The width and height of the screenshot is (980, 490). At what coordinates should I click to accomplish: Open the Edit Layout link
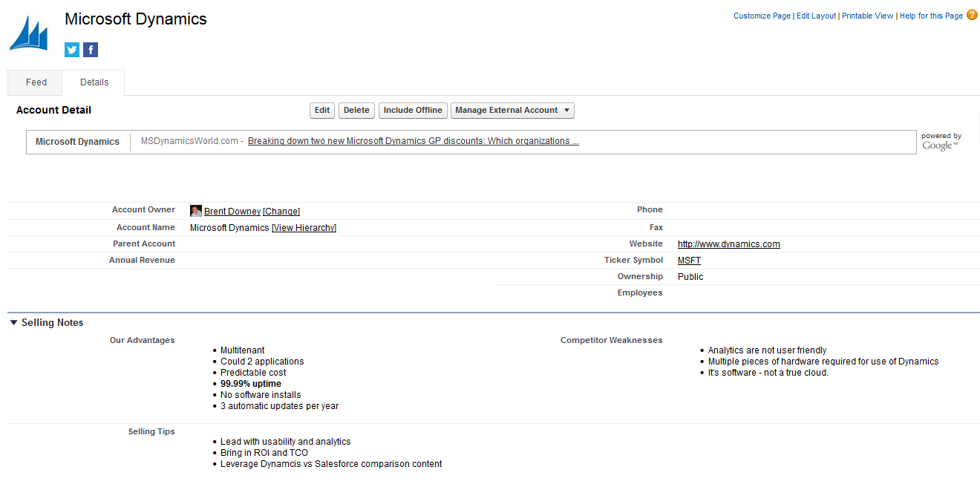pyautogui.click(x=816, y=15)
